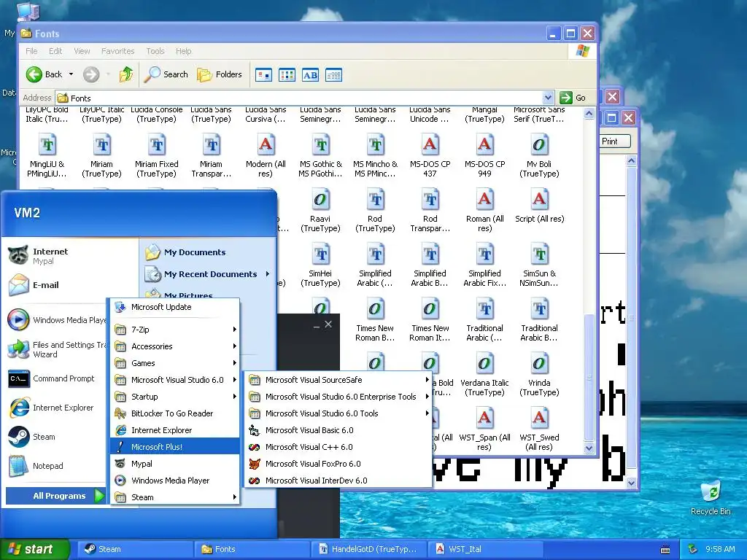Launch Mypal from All Programs list

175,463
